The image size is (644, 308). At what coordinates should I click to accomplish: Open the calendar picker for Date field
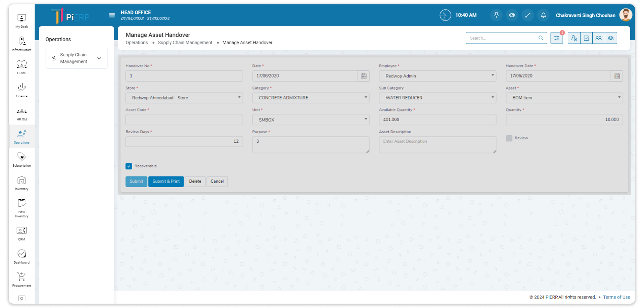tap(364, 76)
